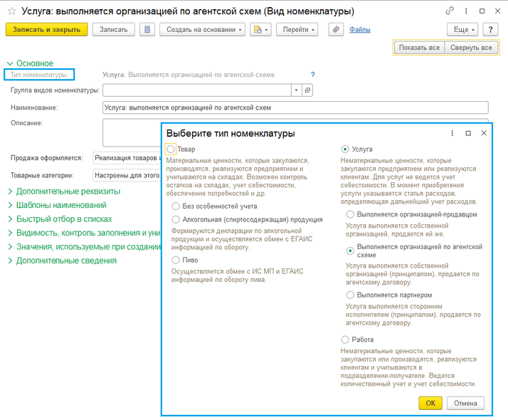This screenshot has height=420, width=508.
Task: Choose Без особенностей учета option
Action: coord(176,206)
